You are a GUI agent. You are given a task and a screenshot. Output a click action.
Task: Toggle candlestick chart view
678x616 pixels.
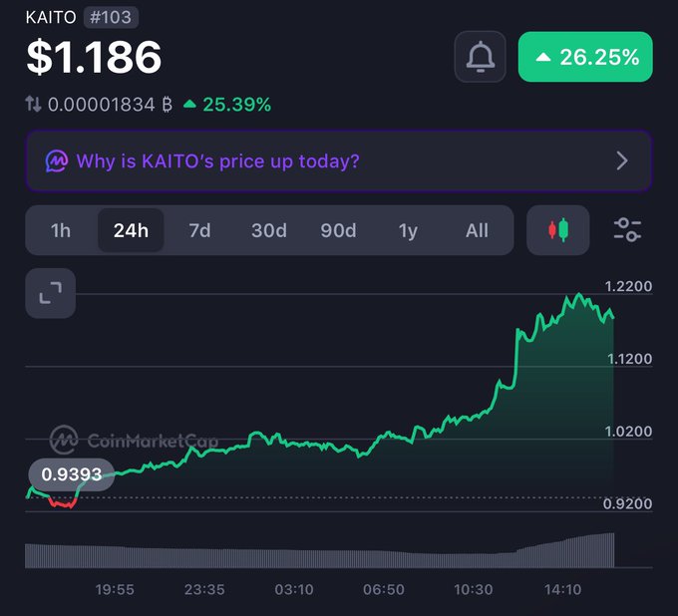click(557, 230)
